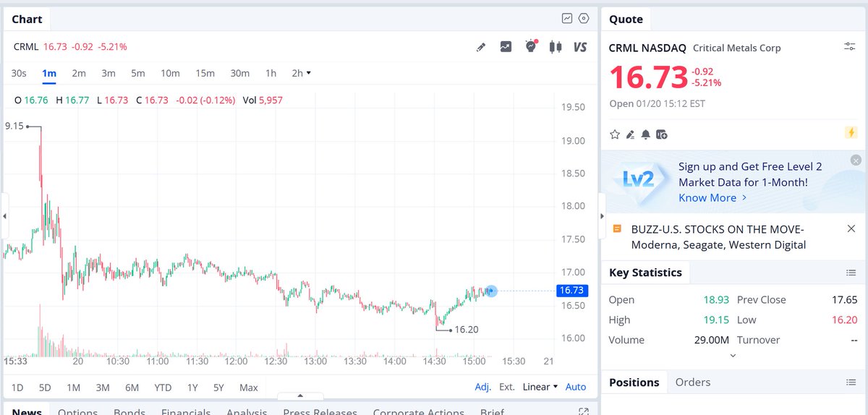Click the note edit icon under the quote

(630, 134)
